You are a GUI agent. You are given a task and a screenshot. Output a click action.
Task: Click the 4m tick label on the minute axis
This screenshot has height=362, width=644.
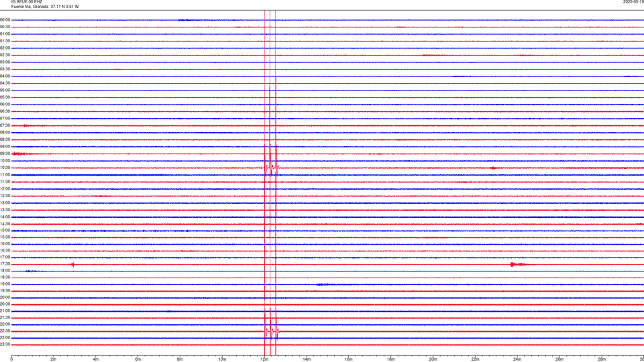coord(96,359)
